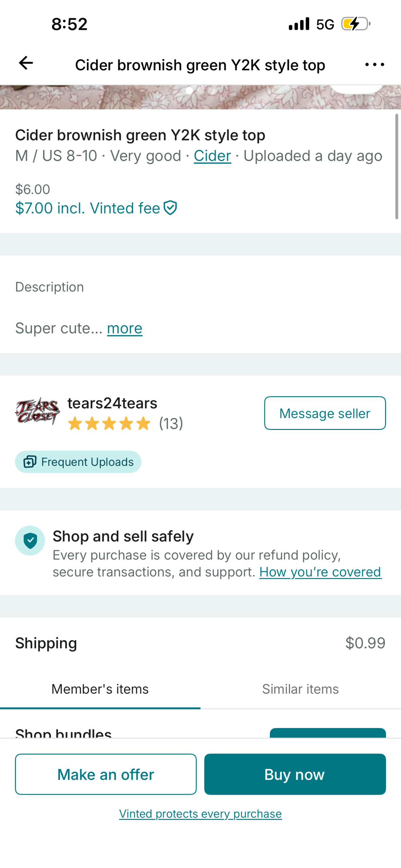Tap the back arrow icon
The width and height of the screenshot is (401, 868).
(26, 63)
